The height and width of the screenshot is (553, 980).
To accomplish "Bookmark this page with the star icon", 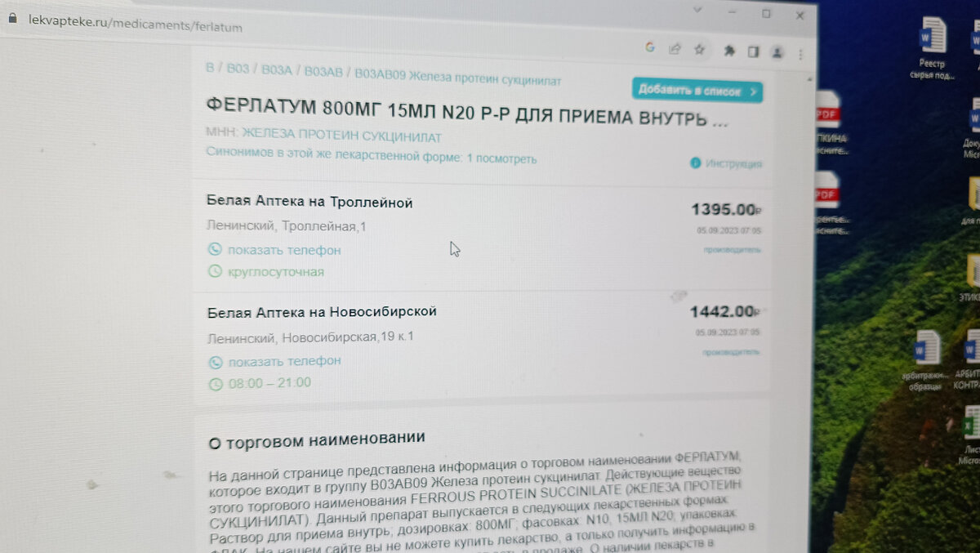I will point(699,49).
